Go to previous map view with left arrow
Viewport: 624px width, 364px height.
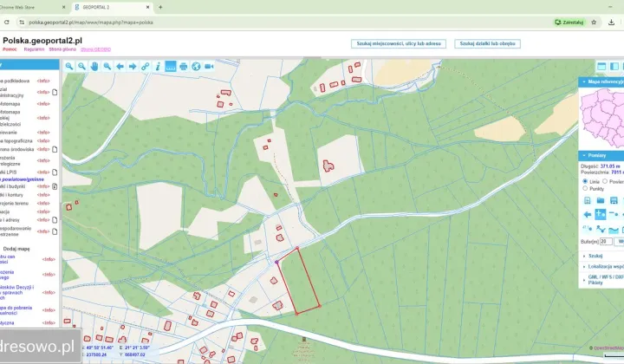(x=120, y=67)
